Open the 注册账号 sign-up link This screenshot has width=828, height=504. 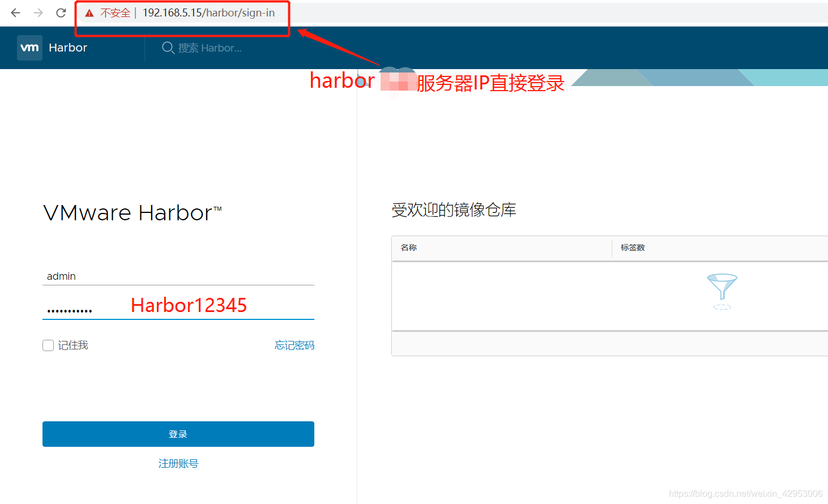(178, 464)
